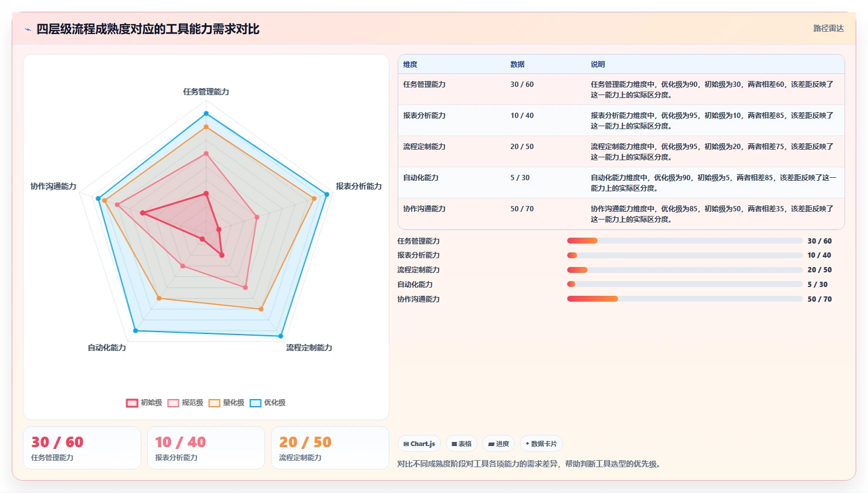
Task: Click the 流程定制能力 progress bar
Action: 684,270
